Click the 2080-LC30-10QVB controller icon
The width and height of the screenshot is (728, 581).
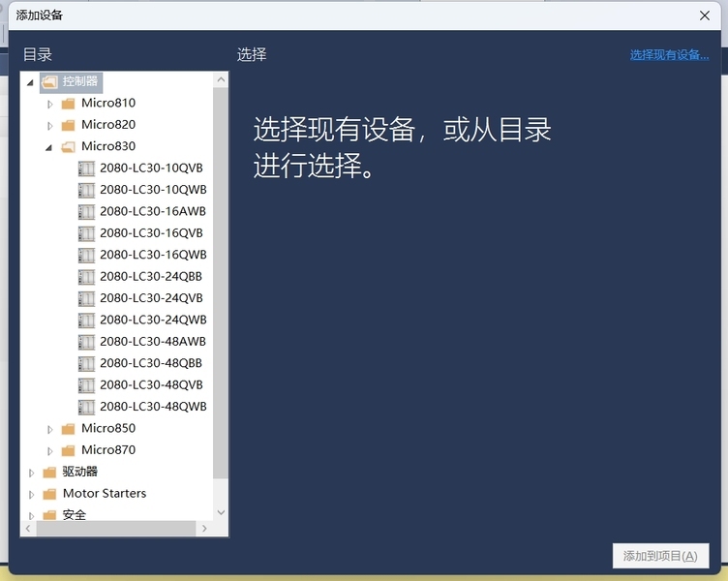(86, 168)
